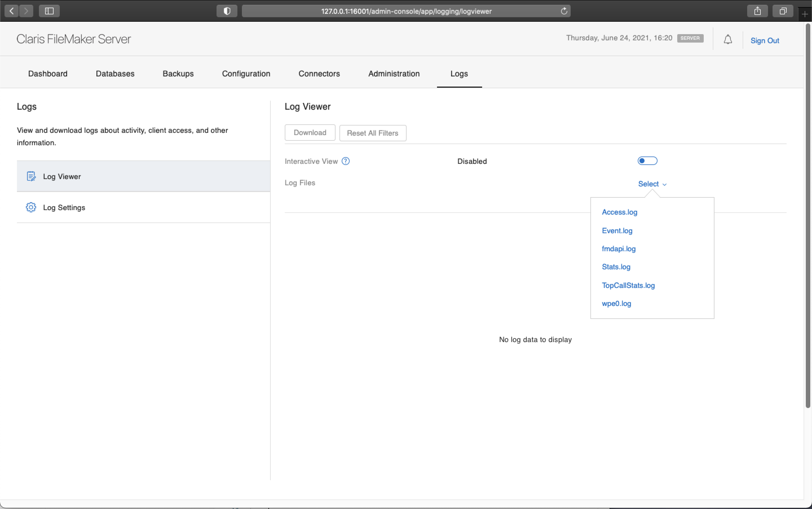Click the Reset All Filters button
Screen dimensions: 812x509
point(372,133)
